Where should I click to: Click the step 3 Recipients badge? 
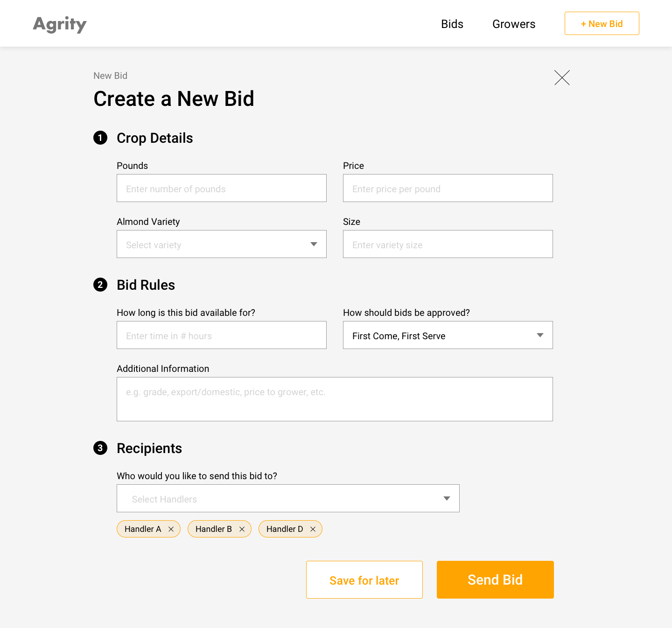pos(100,448)
